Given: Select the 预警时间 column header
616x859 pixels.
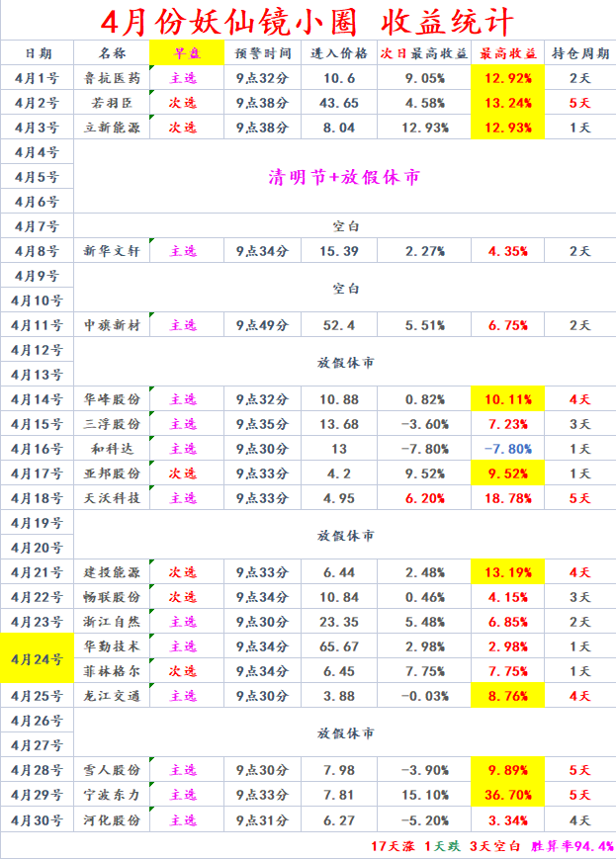Looking at the screenshot, I should point(262,53).
